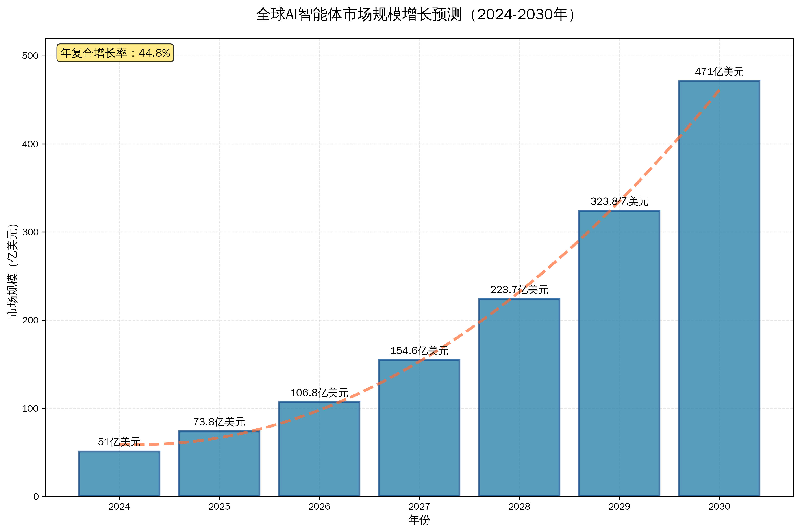Click the 年份 x-axis label

pyautogui.click(x=419, y=520)
